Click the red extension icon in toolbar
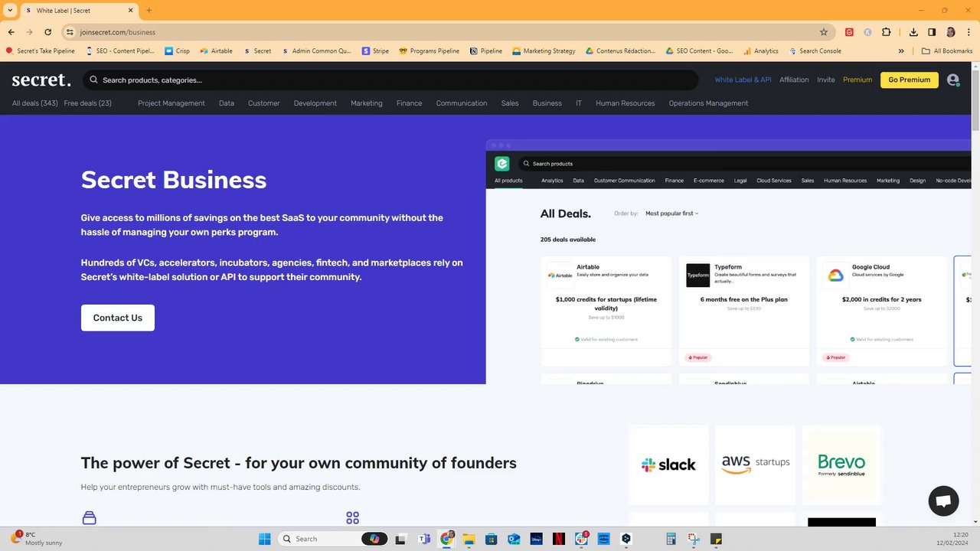Image resolution: width=980 pixels, height=551 pixels. click(849, 32)
